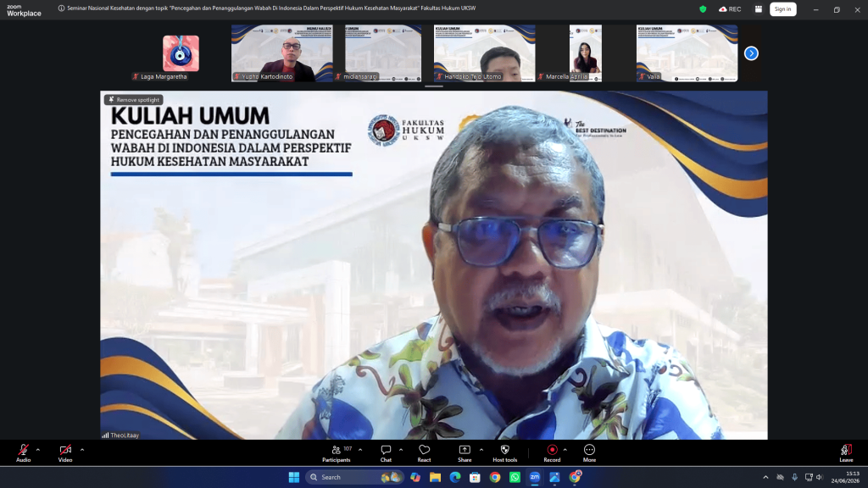Select Marcella Aprilia's video thumbnail
The width and height of the screenshot is (868, 488).
[x=586, y=53]
